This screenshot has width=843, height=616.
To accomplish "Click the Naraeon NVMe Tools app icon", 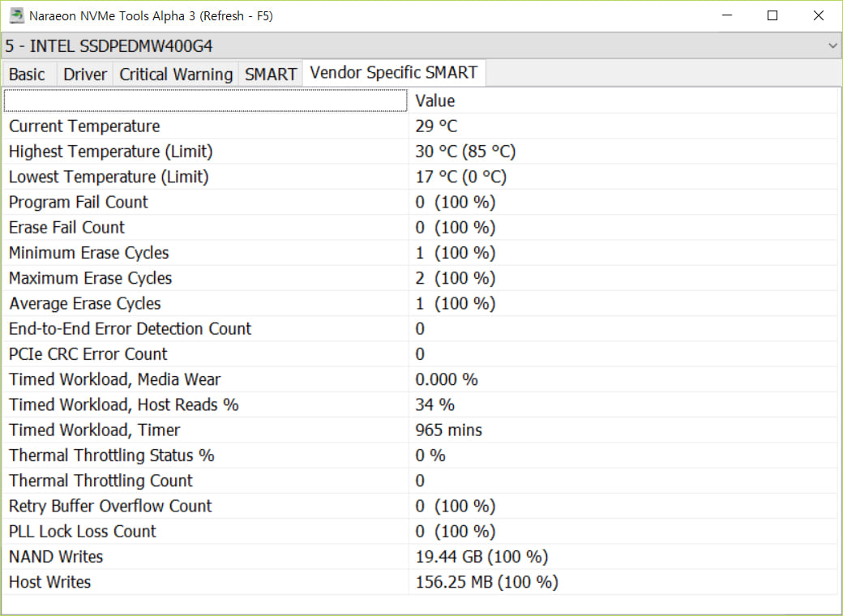I will [17, 15].
